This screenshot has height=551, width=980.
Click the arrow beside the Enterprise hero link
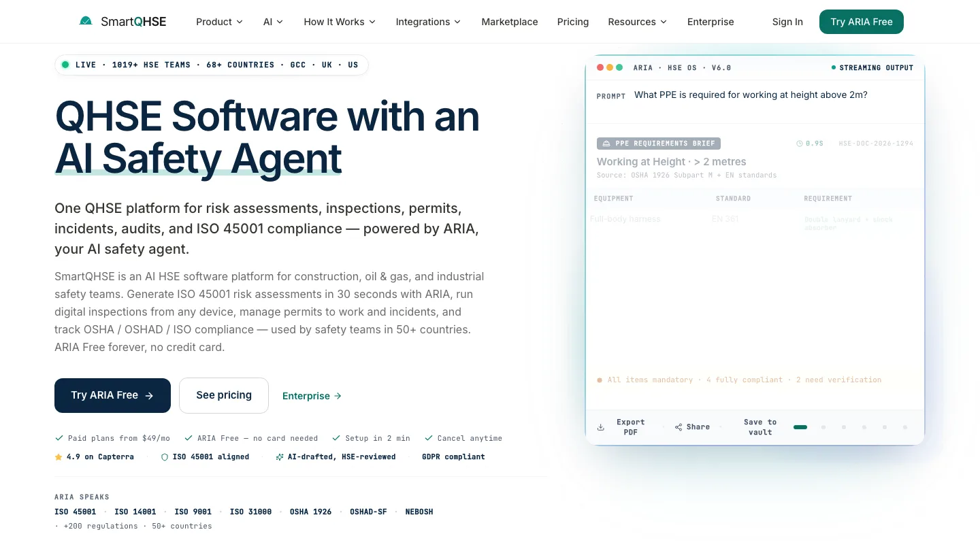[x=338, y=396]
